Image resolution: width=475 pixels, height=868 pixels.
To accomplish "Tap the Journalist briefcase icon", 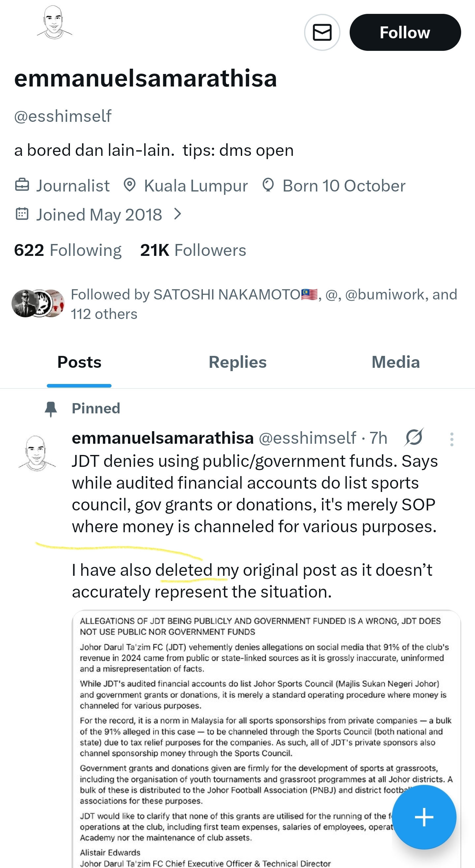I will pyautogui.click(x=22, y=185).
